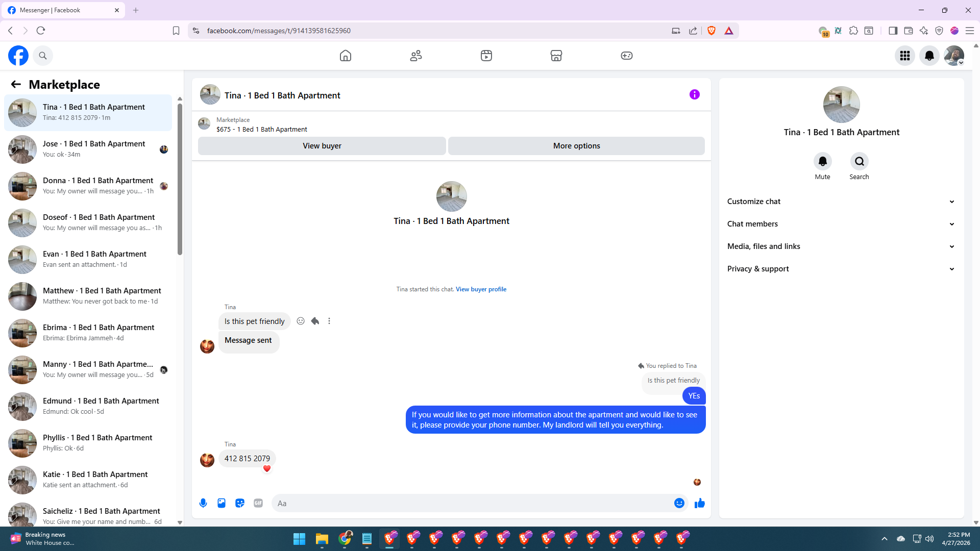Open File Explorer from taskbar

pos(322,539)
